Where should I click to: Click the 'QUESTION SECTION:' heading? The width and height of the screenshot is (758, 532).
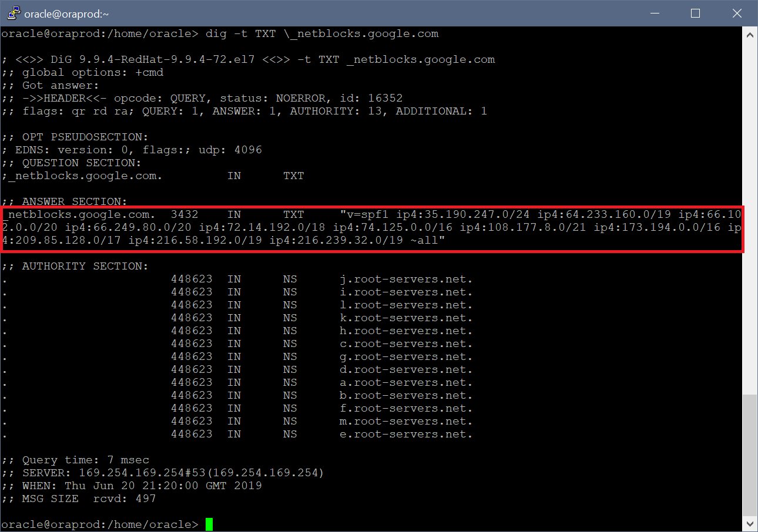pyautogui.click(x=81, y=163)
